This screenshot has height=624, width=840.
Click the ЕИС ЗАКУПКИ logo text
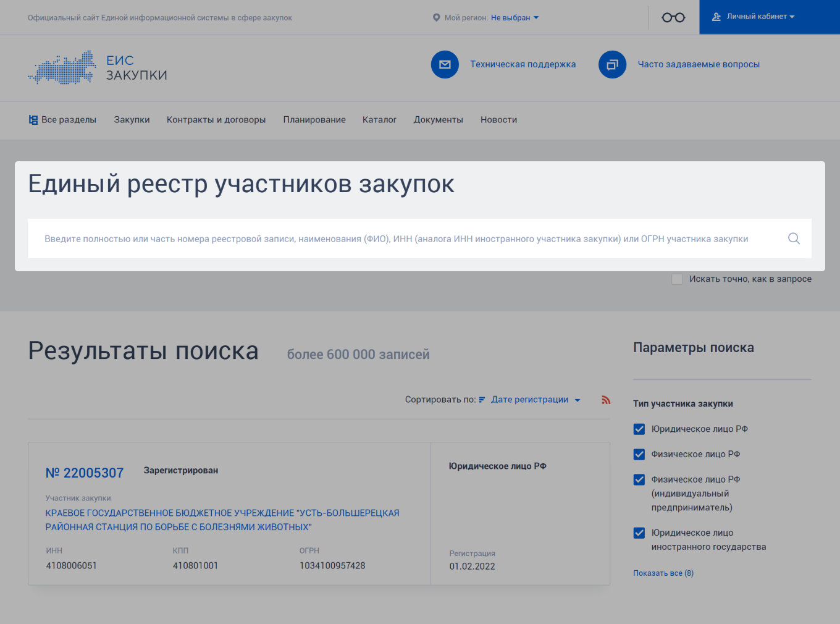136,68
